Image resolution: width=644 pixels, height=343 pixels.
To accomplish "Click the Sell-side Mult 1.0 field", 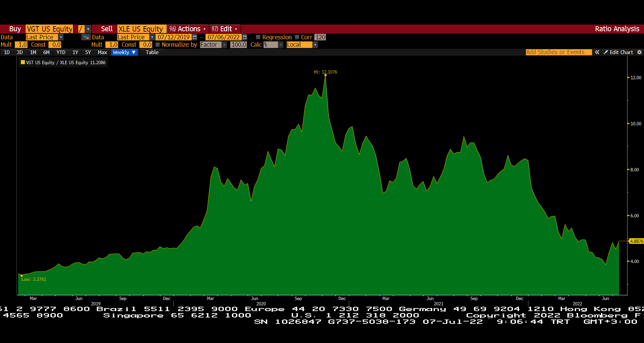I will [112, 45].
